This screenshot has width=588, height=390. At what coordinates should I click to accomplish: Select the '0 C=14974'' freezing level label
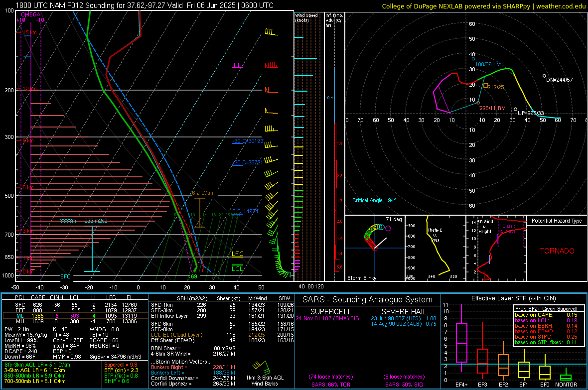click(245, 211)
